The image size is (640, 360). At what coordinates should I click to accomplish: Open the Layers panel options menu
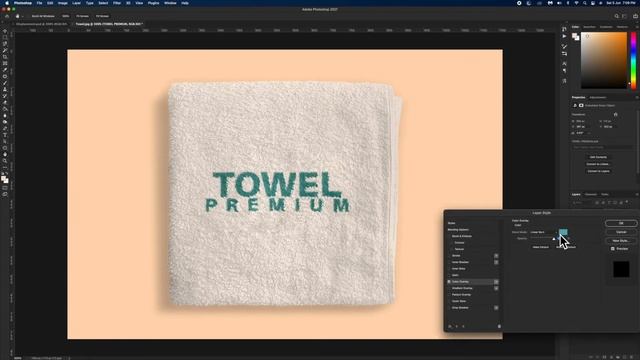637,194
